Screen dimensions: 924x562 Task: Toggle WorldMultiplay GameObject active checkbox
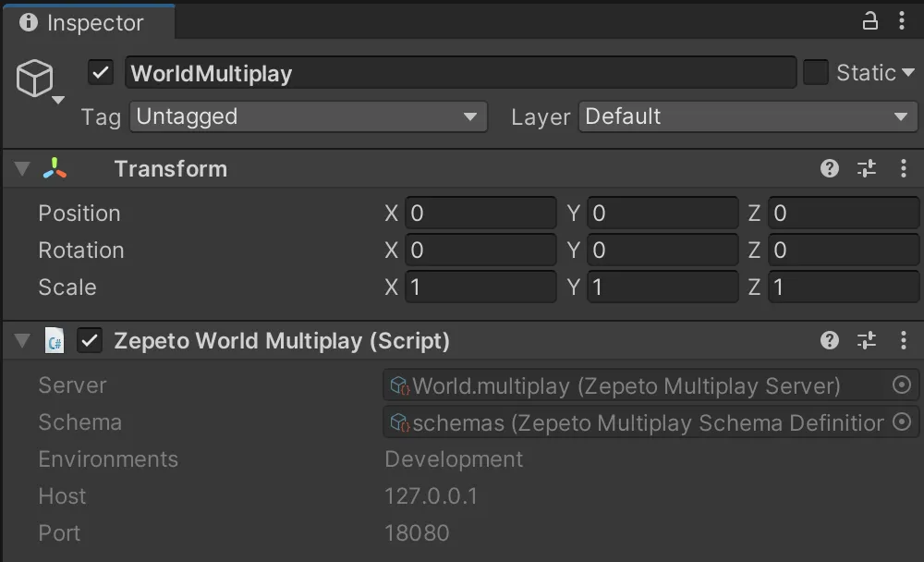101,73
